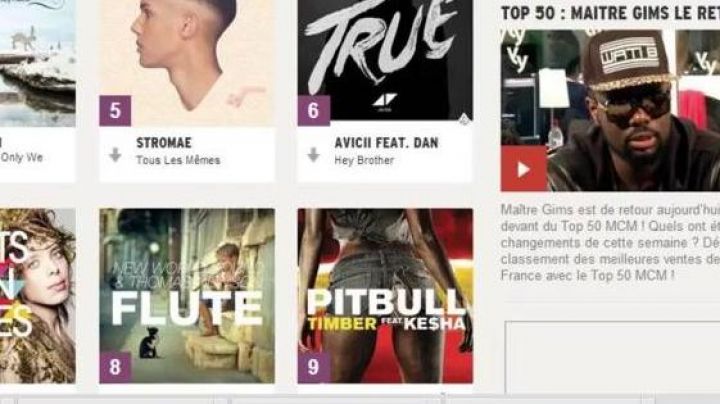Screen dimensions: 720x404
Task: Open the Pitbull Timber feat Kesha cover
Action: point(385,296)
